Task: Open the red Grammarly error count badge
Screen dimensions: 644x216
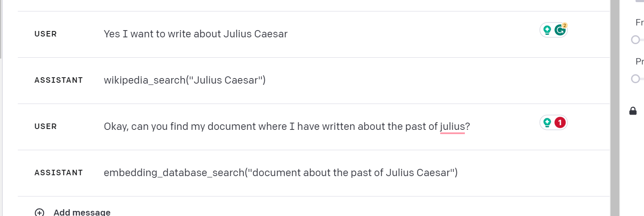Action: pyautogui.click(x=560, y=123)
